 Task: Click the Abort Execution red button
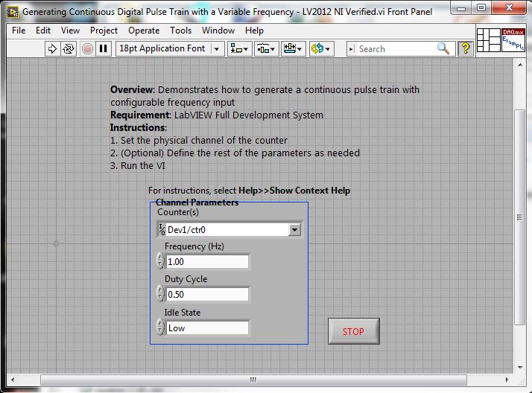[x=87, y=49]
